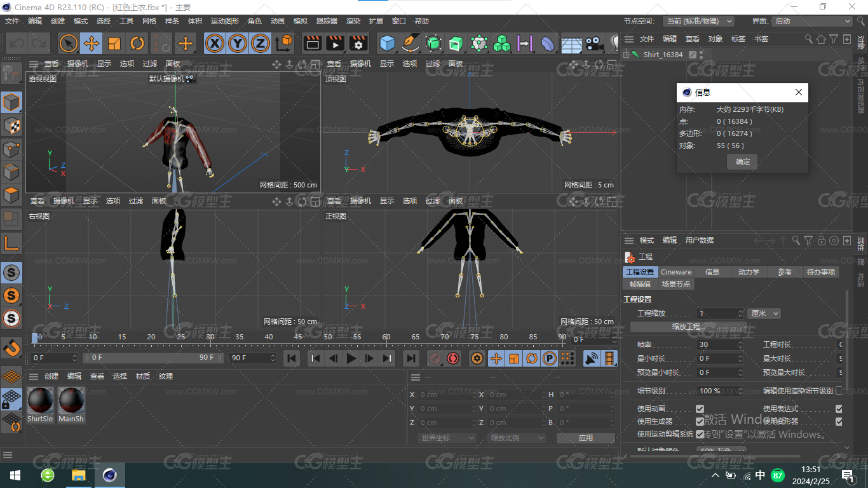The height and width of the screenshot is (488, 868).
Task: Toggle the 使用生成器 checkbox
Action: tap(700, 421)
